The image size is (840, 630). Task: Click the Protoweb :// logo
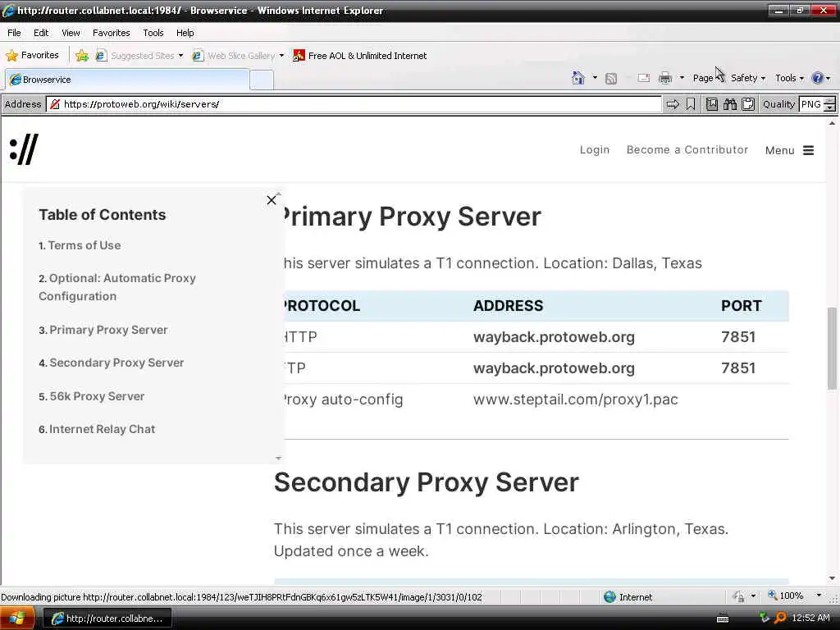[24, 149]
